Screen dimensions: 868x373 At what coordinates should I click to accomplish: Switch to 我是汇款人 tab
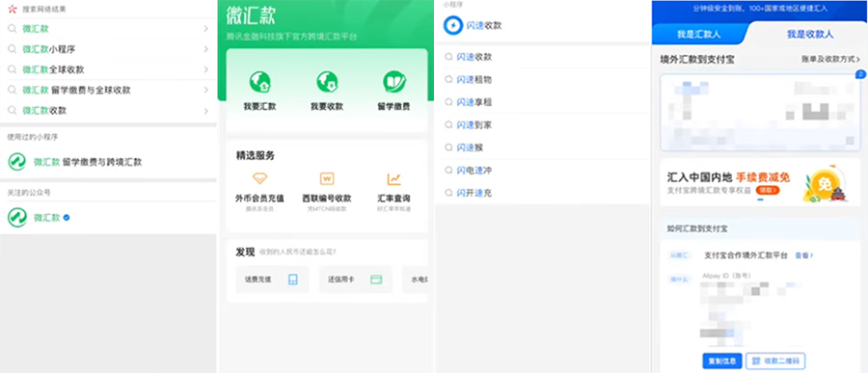coord(698,35)
